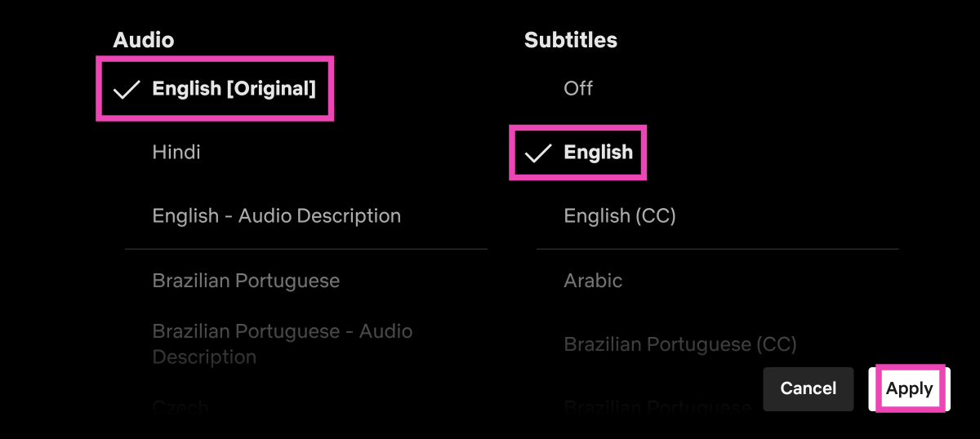Click the divider line below English (CC)

(x=717, y=249)
